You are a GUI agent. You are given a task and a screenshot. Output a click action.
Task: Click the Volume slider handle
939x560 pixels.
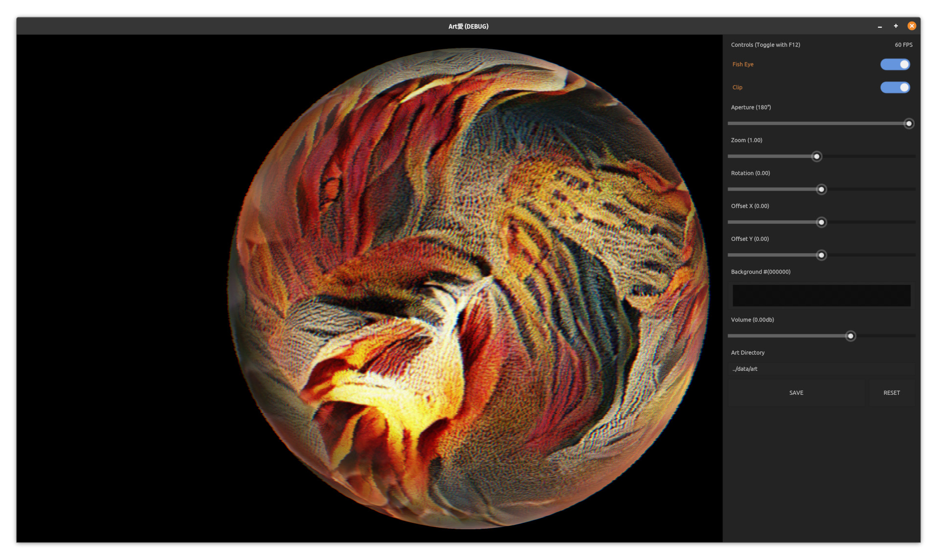tap(850, 336)
